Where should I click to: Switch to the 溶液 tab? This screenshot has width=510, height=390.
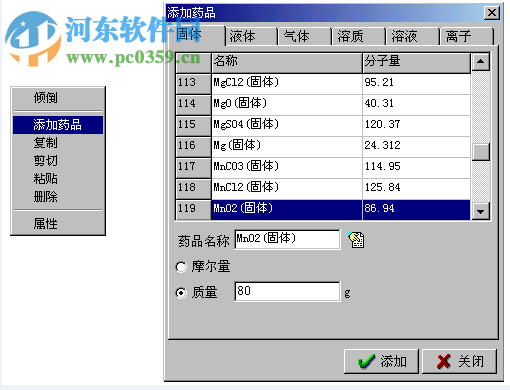click(x=413, y=36)
